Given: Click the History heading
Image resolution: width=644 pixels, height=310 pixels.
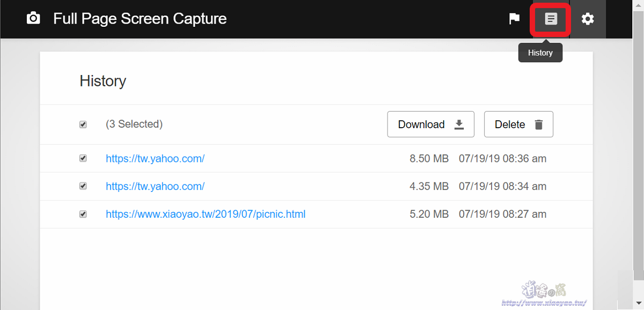Looking at the screenshot, I should (x=103, y=81).
